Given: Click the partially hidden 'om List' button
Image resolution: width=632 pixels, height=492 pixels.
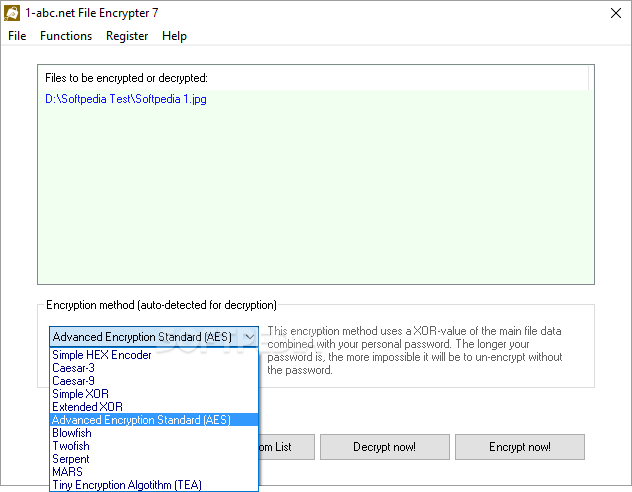Looking at the screenshot, I should (x=286, y=447).
